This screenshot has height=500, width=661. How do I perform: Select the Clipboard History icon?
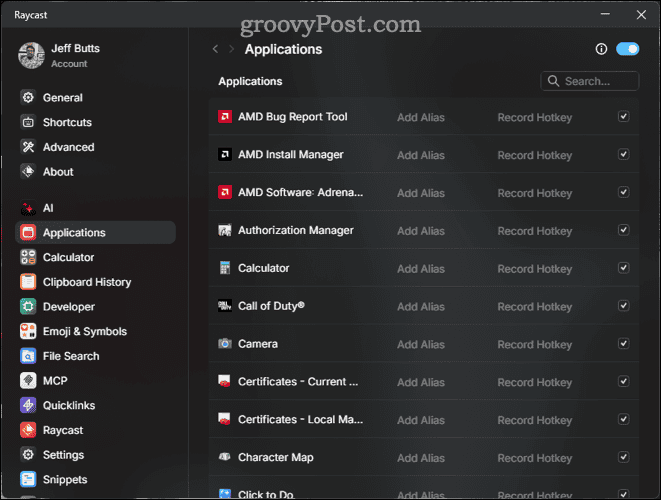click(x=28, y=282)
